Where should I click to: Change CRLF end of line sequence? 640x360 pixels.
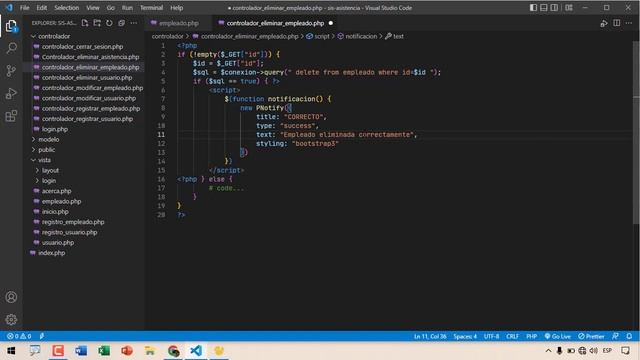512,336
